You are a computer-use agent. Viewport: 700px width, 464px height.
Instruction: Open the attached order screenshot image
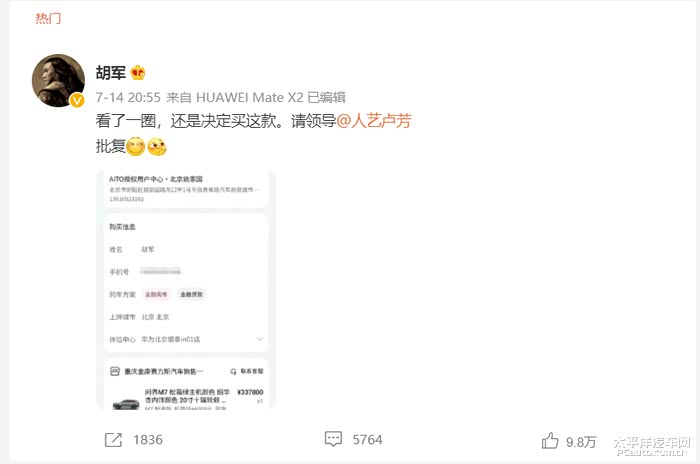[x=184, y=289]
